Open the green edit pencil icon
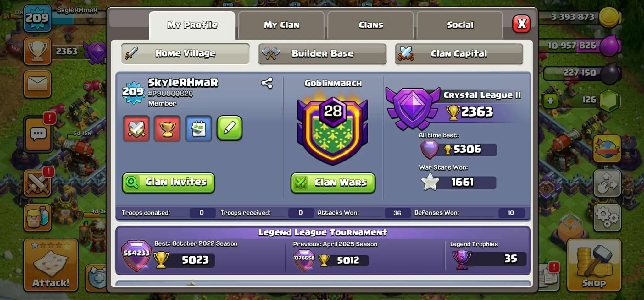 click(x=230, y=128)
